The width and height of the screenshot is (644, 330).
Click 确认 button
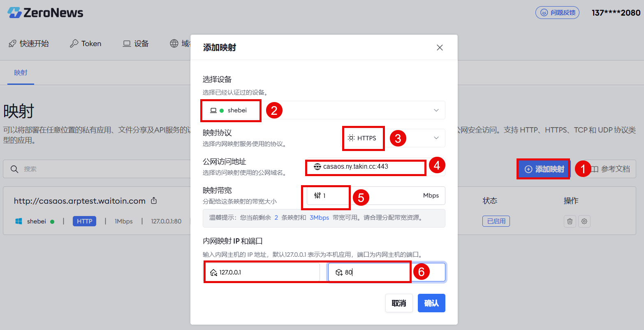[x=431, y=303]
